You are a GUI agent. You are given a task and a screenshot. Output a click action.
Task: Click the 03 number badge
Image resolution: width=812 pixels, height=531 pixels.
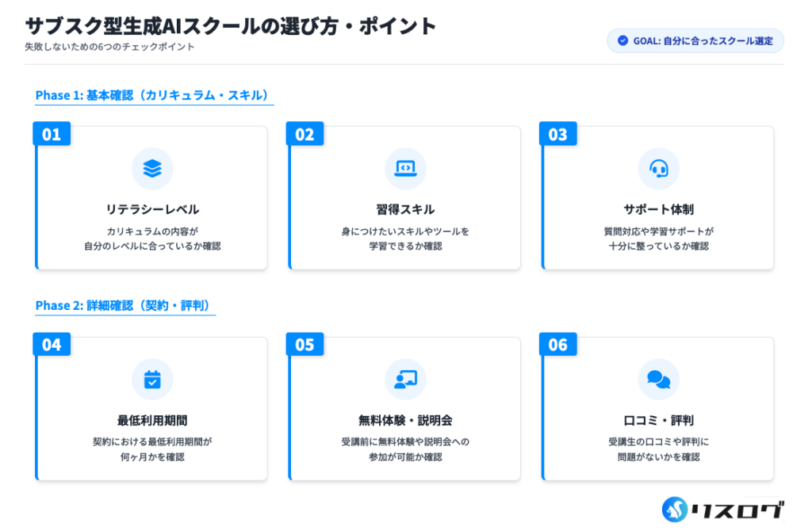point(558,134)
